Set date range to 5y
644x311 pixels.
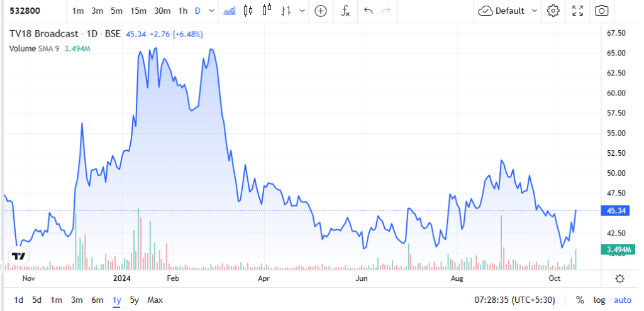point(135,300)
